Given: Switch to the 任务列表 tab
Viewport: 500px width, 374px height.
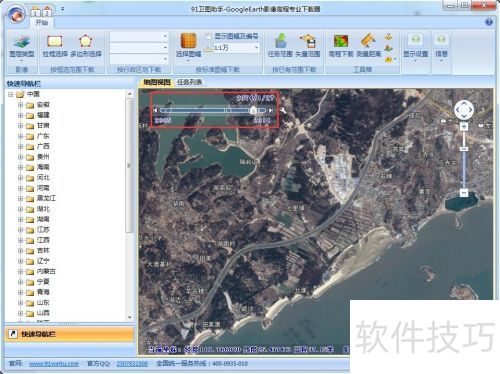Looking at the screenshot, I should (189, 82).
